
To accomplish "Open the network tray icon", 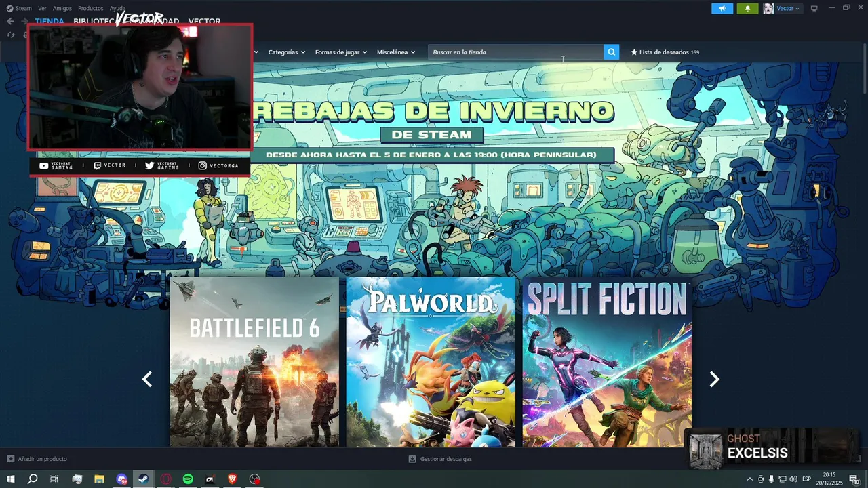I will tap(783, 479).
